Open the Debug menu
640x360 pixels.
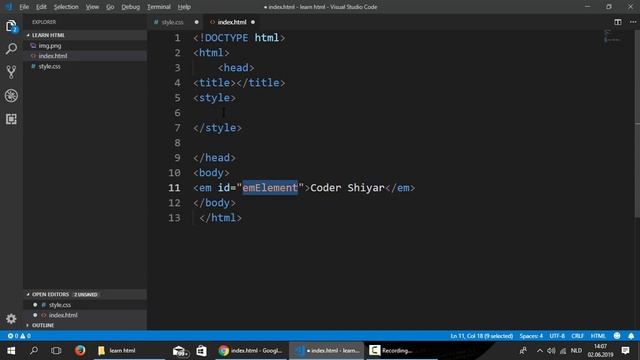[131, 7]
